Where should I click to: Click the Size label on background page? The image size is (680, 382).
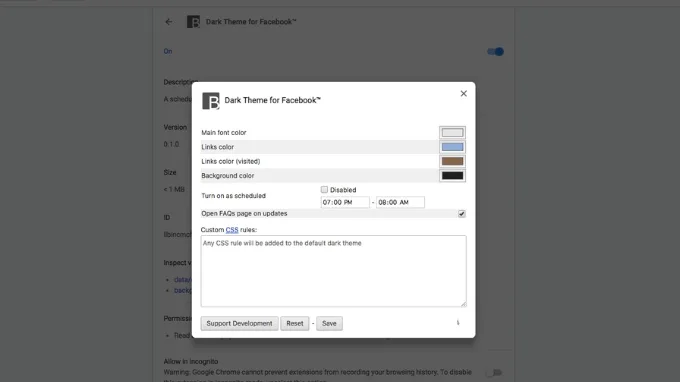click(x=170, y=173)
